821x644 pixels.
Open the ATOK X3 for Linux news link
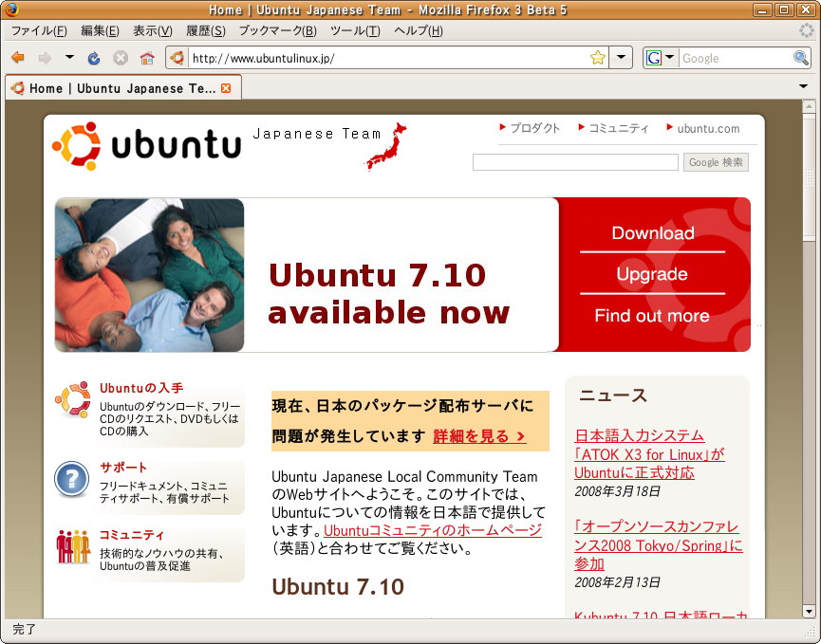[649, 454]
